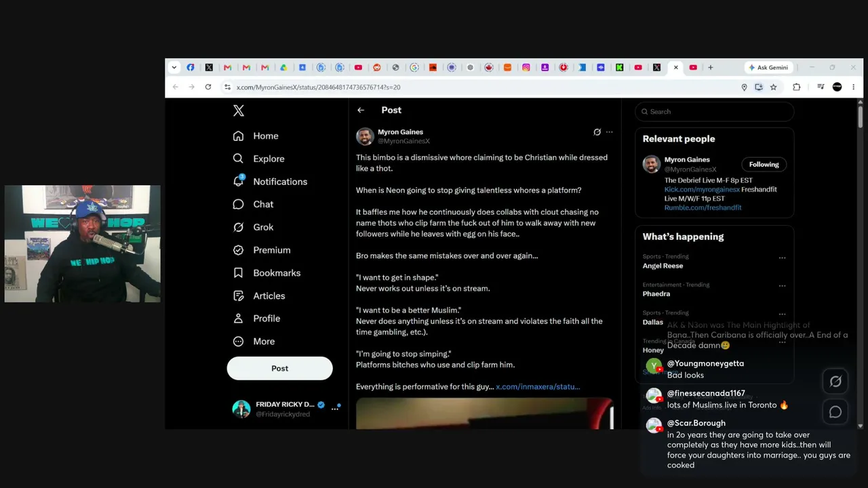Click the @MyronGainesX handle on the post
The height and width of the screenshot is (488, 868).
(x=403, y=141)
